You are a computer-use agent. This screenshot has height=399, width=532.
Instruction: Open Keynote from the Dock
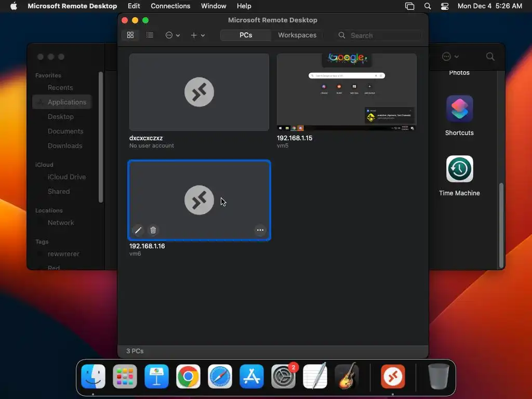156,376
